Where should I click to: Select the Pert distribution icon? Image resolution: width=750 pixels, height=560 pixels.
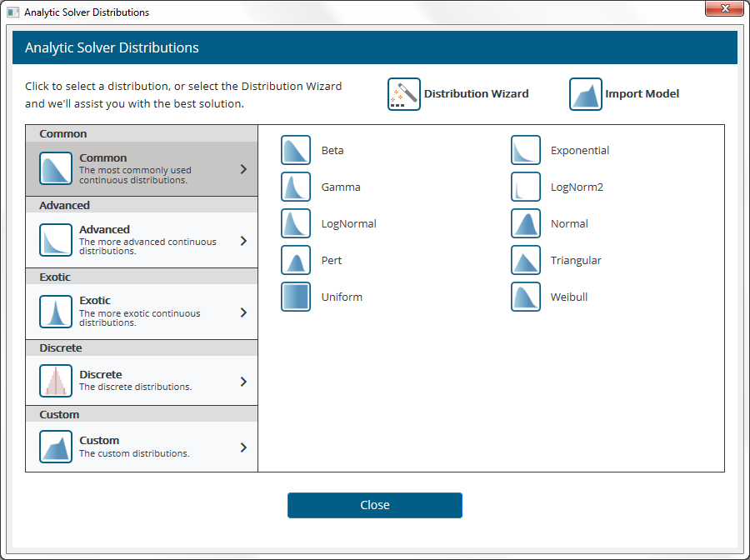tap(294, 260)
